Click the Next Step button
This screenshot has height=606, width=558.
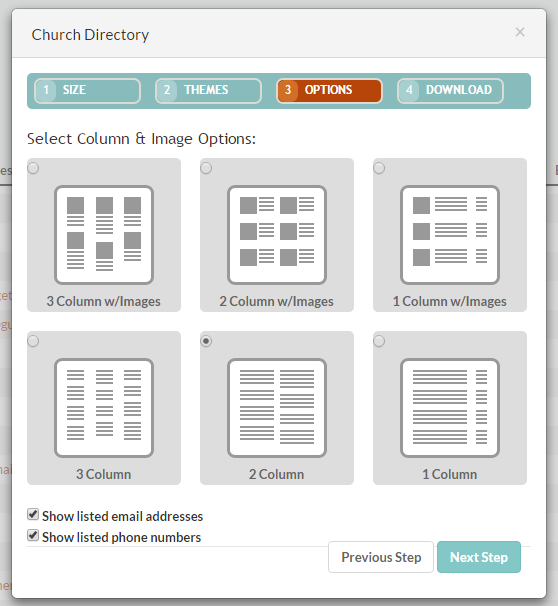tap(479, 557)
